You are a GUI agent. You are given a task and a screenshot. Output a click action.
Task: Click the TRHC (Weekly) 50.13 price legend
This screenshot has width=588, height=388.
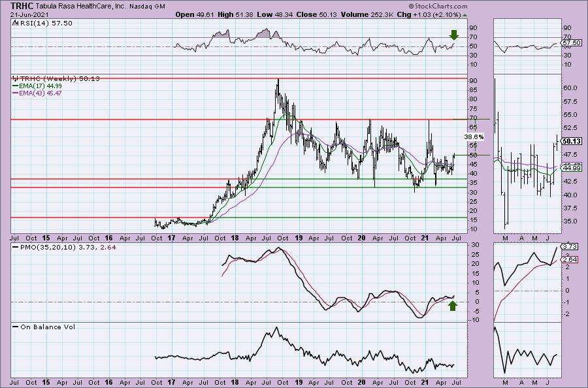pos(56,78)
